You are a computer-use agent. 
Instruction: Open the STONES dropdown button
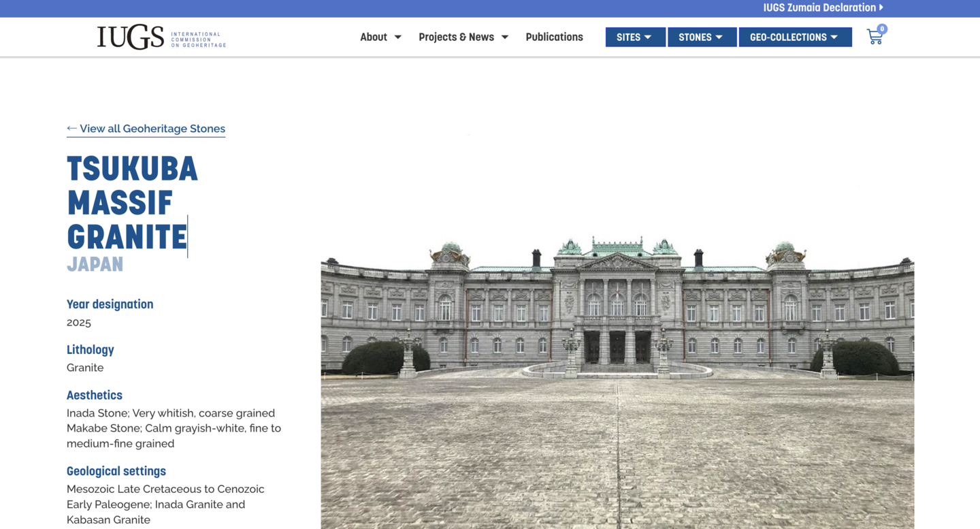(x=702, y=37)
